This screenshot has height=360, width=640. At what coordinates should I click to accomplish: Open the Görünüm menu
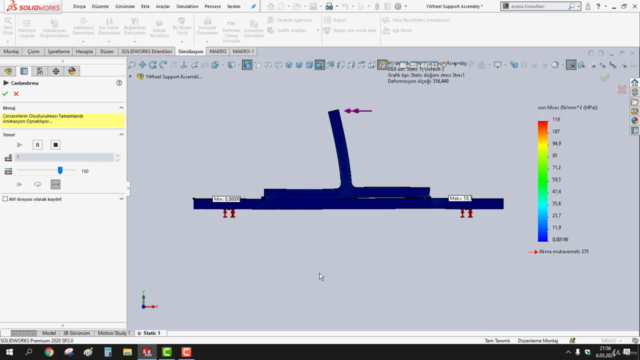tap(125, 7)
